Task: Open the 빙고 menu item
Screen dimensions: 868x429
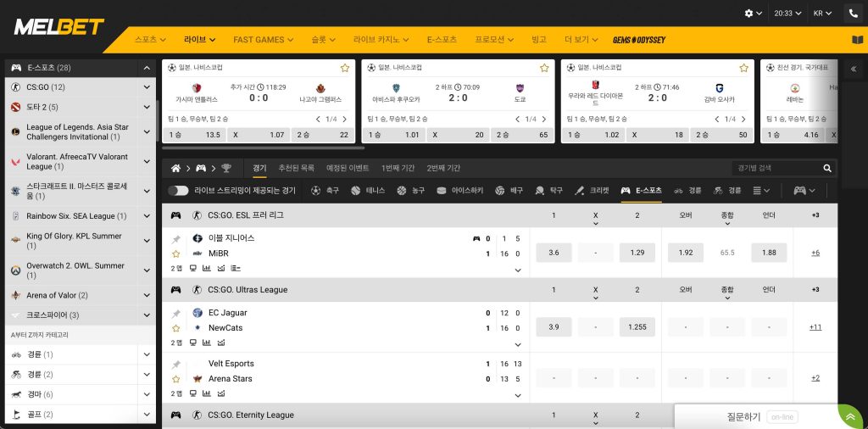Action: pos(538,40)
